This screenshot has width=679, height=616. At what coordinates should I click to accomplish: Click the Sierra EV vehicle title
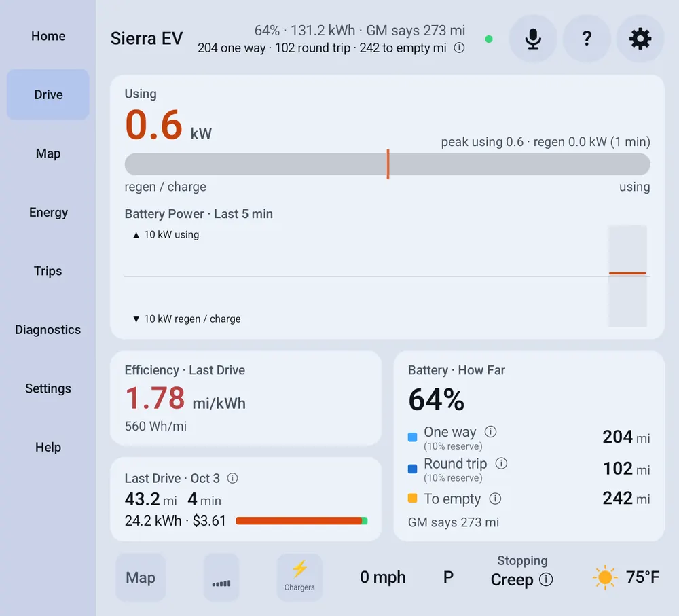tap(147, 39)
